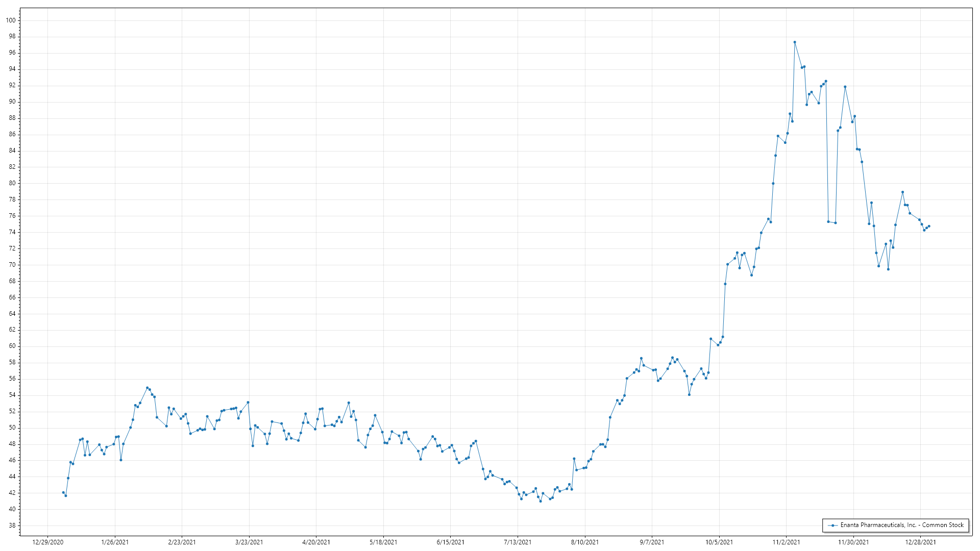Click the 12/28/2021 x-axis date label
Viewport: 980px width, 551px height.
click(x=920, y=542)
